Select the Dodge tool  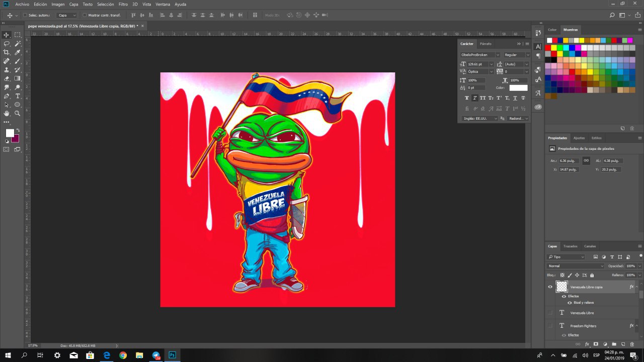click(18, 87)
